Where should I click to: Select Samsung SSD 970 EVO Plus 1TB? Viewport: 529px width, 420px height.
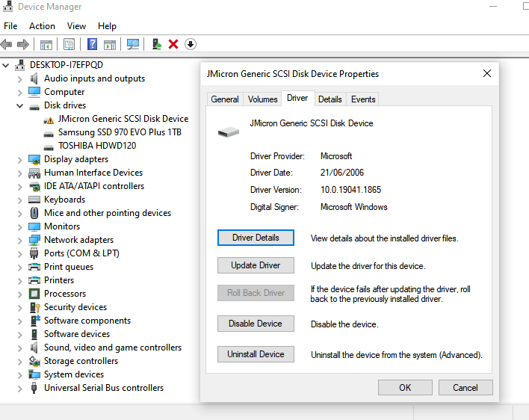[120, 132]
